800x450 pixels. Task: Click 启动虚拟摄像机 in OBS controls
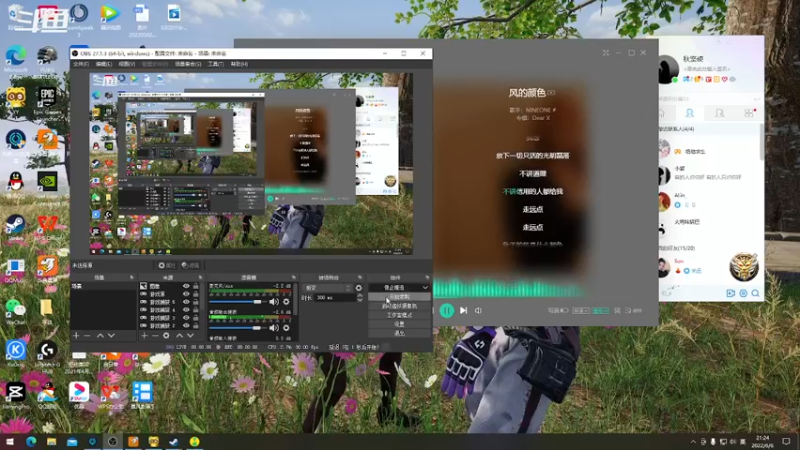point(399,306)
